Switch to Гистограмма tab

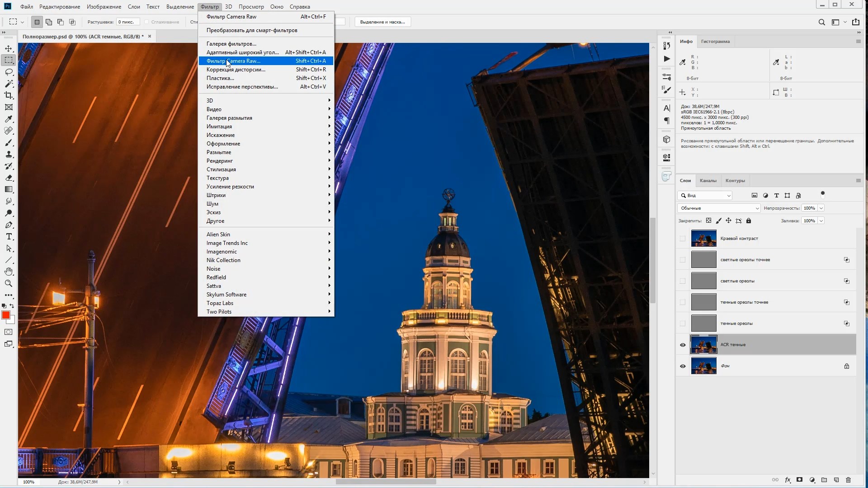(715, 41)
